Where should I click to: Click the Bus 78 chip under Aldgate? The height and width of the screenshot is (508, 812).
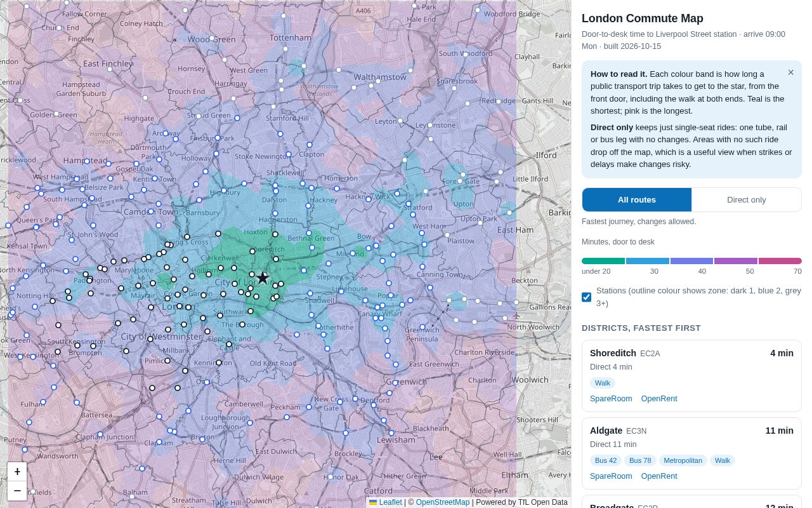tap(640, 460)
